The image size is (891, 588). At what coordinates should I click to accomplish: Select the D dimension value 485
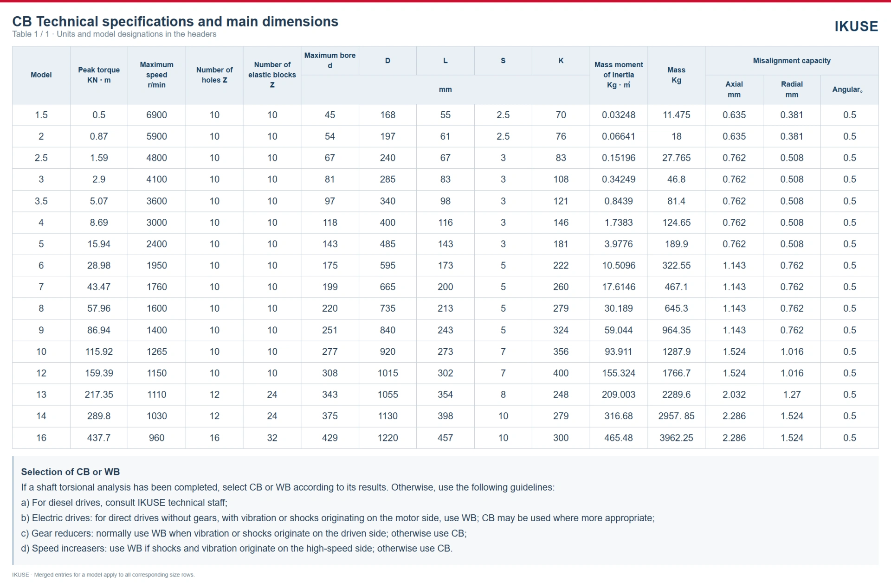point(387,244)
